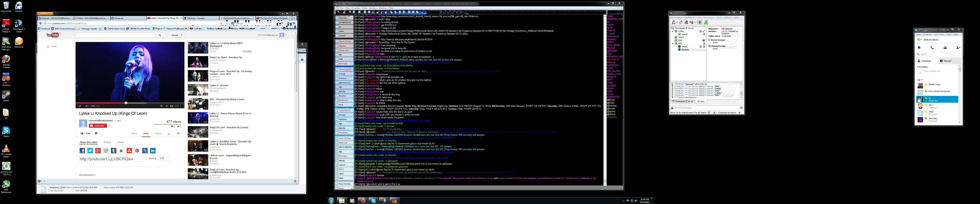
Task: Toggle YouTube video play button
Action: (x=80, y=106)
